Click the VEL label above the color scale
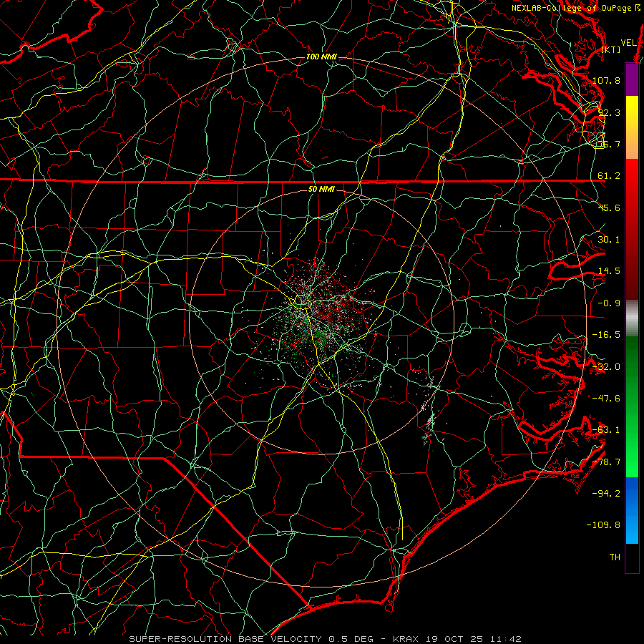Viewport: 644px width, 644px height. pyautogui.click(x=629, y=42)
